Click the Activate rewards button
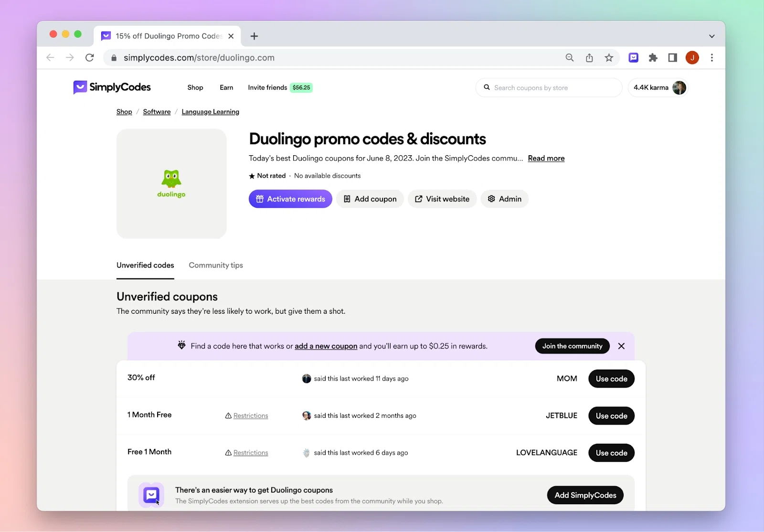 click(x=290, y=199)
